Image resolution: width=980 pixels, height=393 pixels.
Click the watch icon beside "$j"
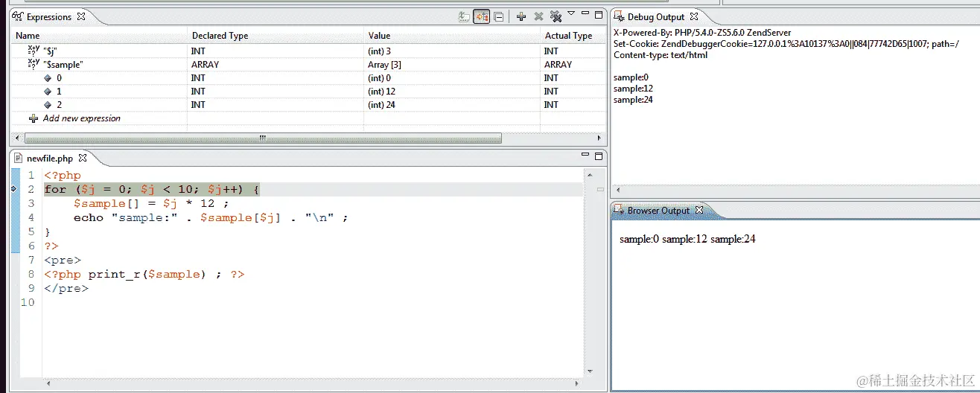click(x=34, y=51)
